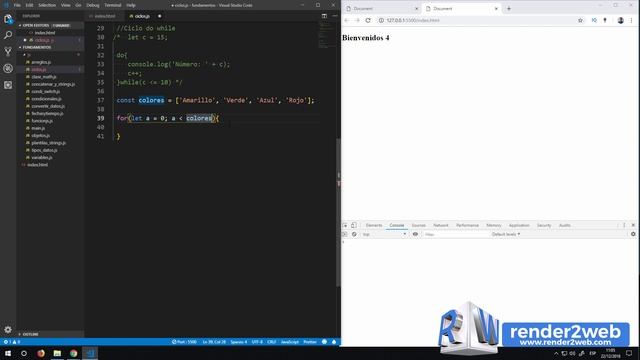Screen dimensions: 640x360
Task: Open main.js in the explorer
Action: (x=38, y=128)
